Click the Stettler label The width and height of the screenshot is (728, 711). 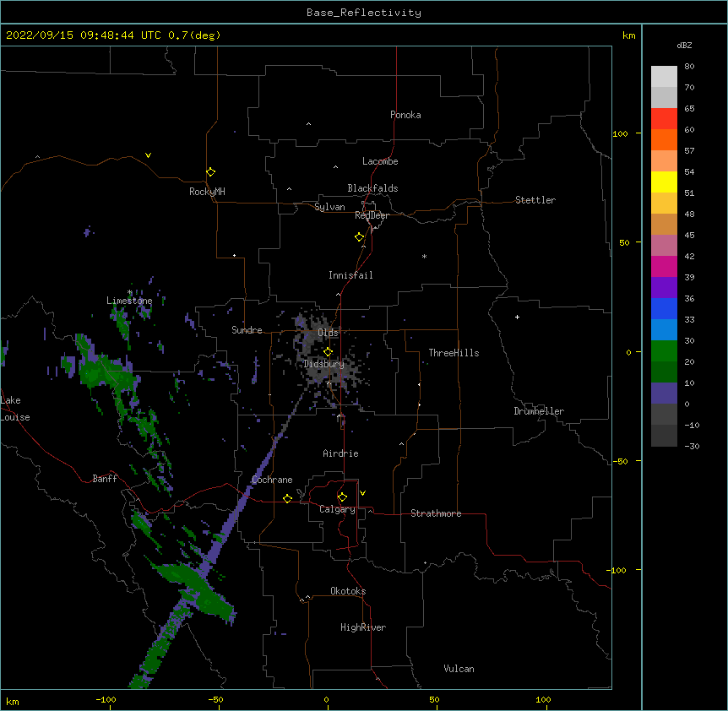click(x=535, y=200)
